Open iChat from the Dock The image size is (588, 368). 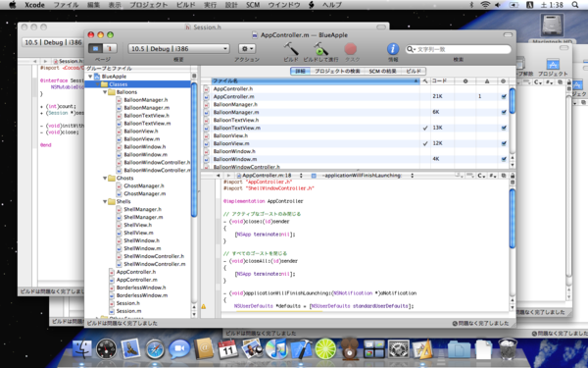tap(179, 348)
